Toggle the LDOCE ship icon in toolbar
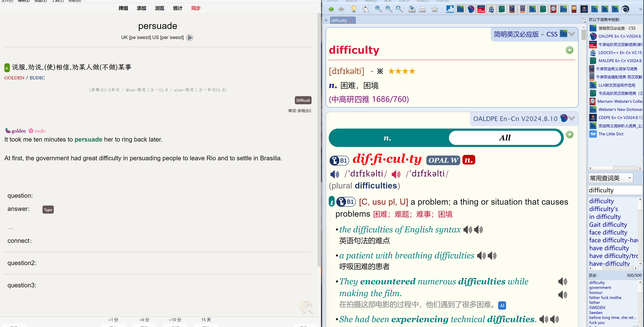Screen dimensions: 644x327 tap(491, 9)
